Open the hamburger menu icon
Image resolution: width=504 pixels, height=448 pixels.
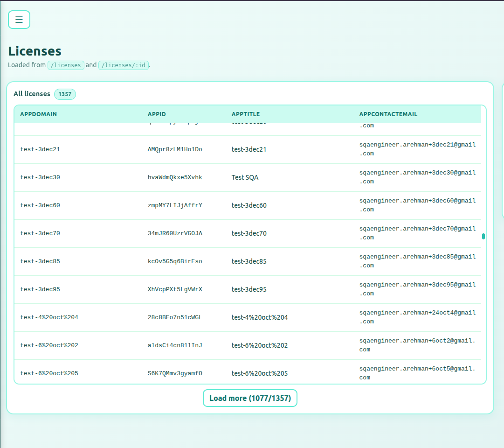(x=19, y=20)
